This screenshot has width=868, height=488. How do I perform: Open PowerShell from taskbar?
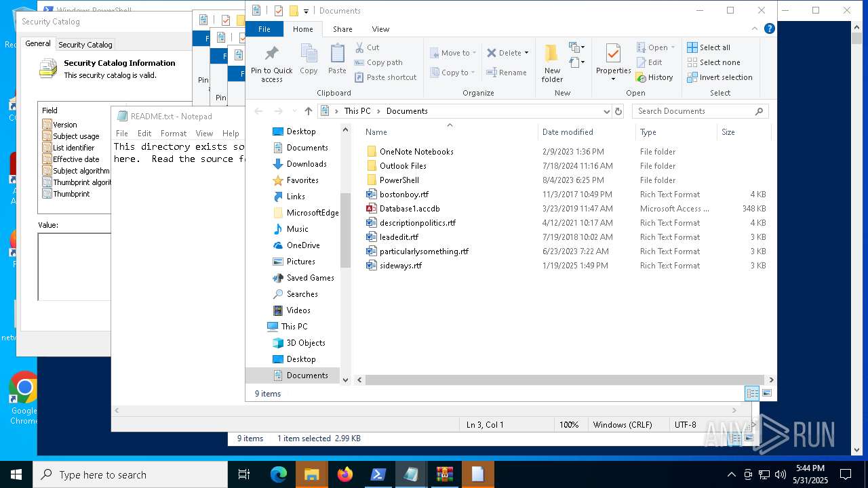click(378, 474)
